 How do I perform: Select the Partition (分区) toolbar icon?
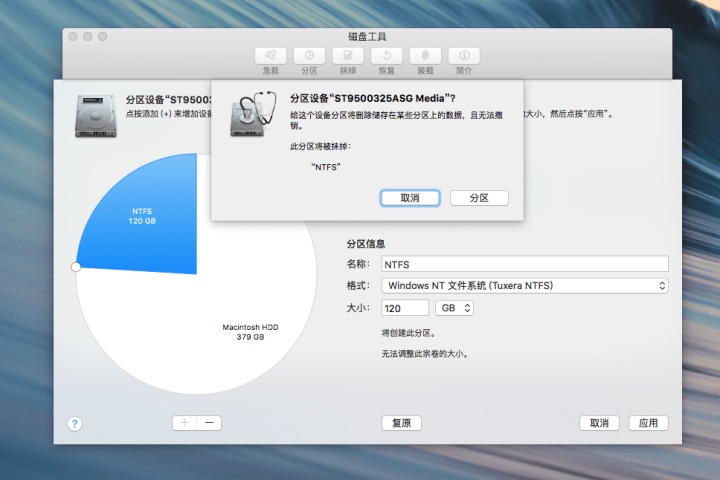(309, 56)
